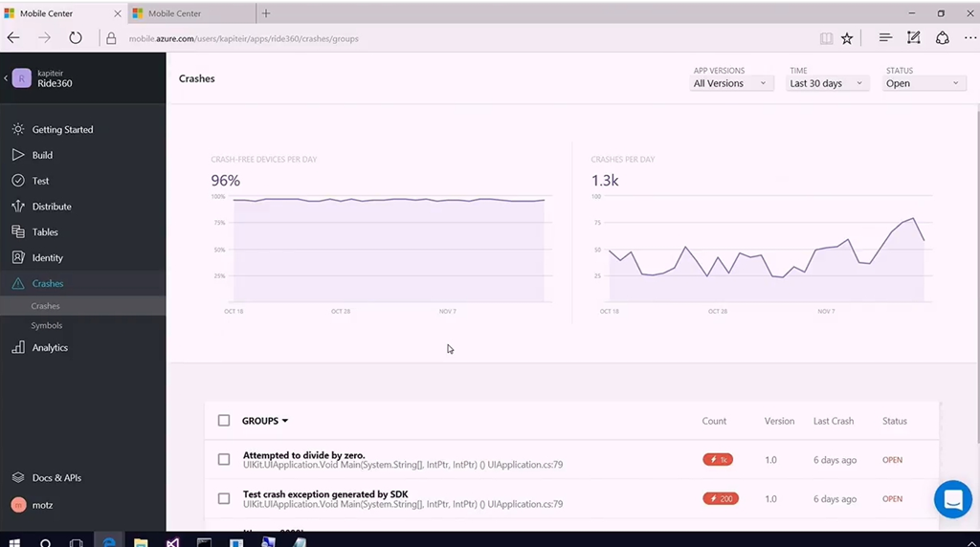Open the Analytics section
This screenshot has width=980, height=547.
[50, 348]
